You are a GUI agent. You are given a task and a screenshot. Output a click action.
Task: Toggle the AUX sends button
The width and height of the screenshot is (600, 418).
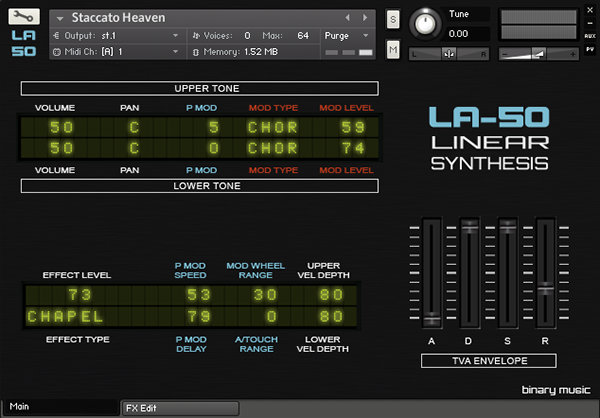coord(590,36)
